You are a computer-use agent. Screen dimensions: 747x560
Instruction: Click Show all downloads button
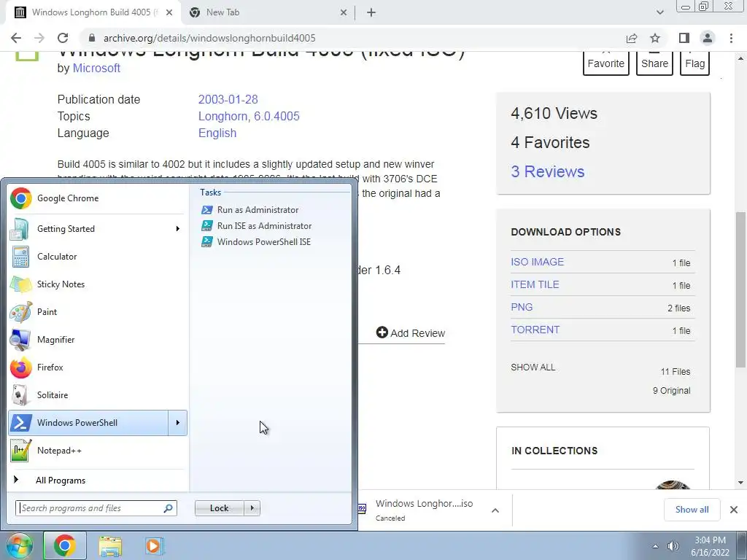coord(692,510)
